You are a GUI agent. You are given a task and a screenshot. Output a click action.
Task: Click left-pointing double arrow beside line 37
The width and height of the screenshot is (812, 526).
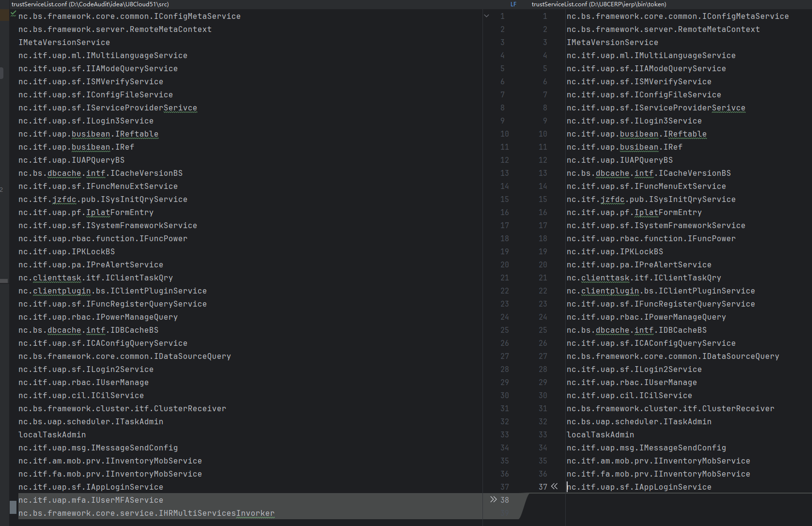pyautogui.click(x=555, y=486)
